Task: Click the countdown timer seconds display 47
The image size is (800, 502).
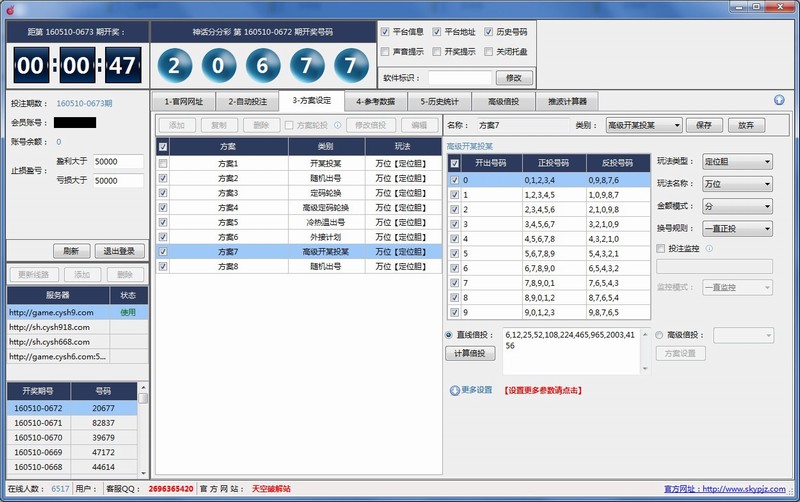Action: [x=120, y=68]
